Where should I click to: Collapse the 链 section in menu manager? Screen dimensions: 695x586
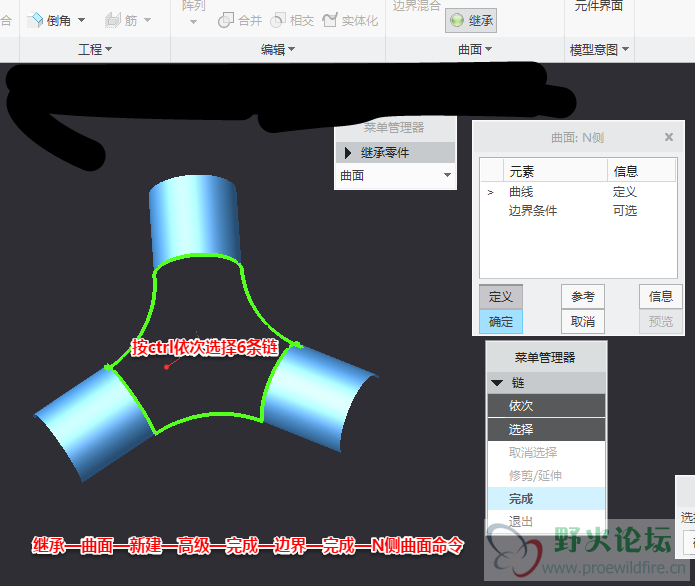click(x=497, y=383)
